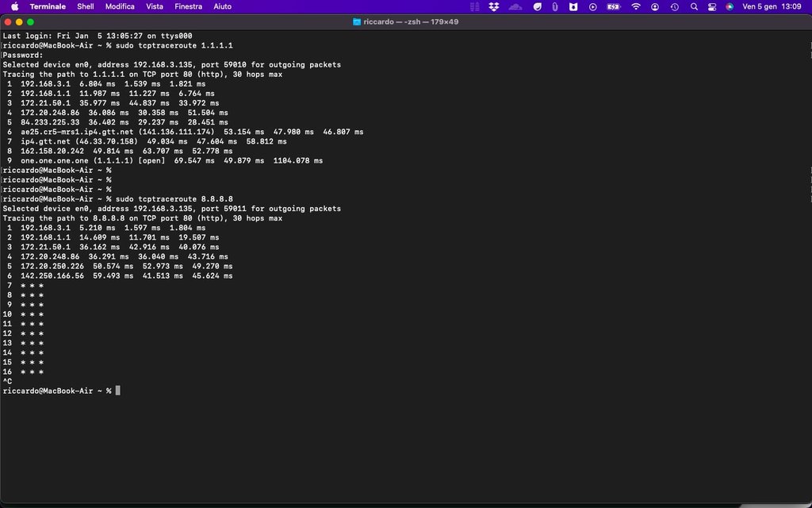Click the line mentioning port 59010
This screenshot has width=812, height=508.
click(171, 65)
